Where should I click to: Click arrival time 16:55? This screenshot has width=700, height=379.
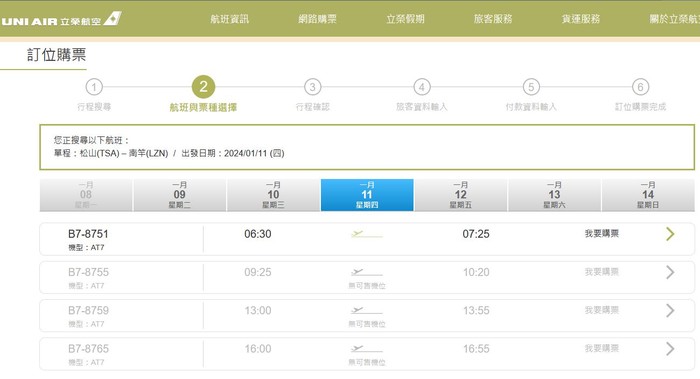click(476, 349)
